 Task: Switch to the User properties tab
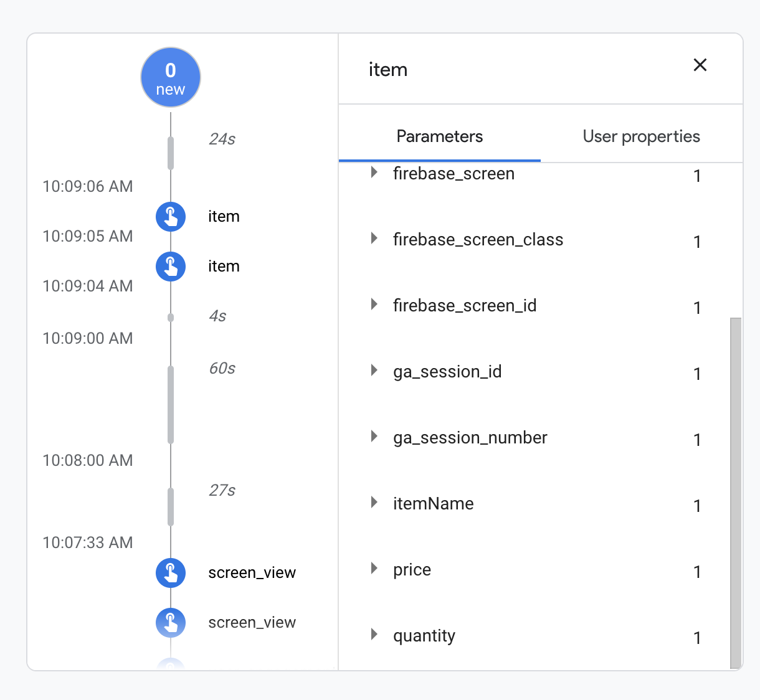(641, 136)
